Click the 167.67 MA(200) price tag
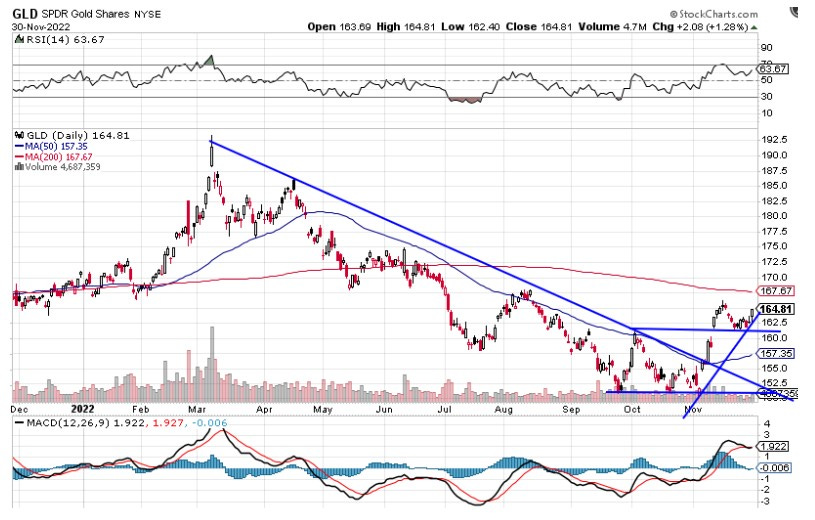This screenshot has height=520, width=815. [x=775, y=291]
